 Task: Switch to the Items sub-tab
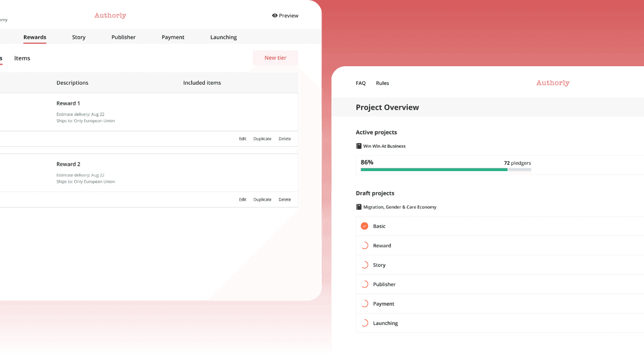pyautogui.click(x=22, y=58)
